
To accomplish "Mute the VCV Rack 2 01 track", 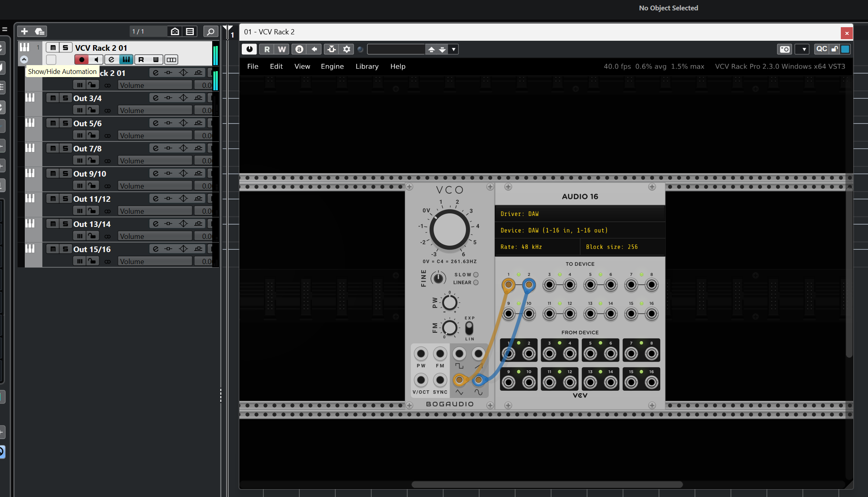I will [53, 48].
